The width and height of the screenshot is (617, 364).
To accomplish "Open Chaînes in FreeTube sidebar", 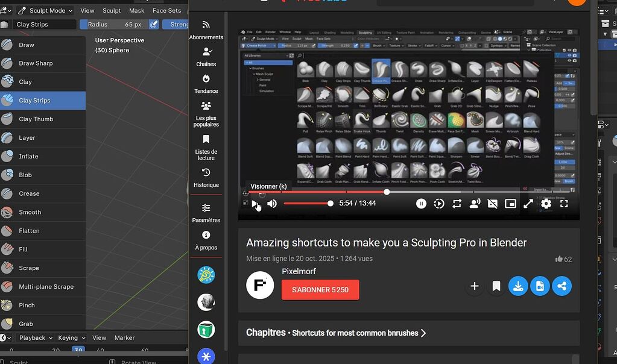I will [x=206, y=57].
